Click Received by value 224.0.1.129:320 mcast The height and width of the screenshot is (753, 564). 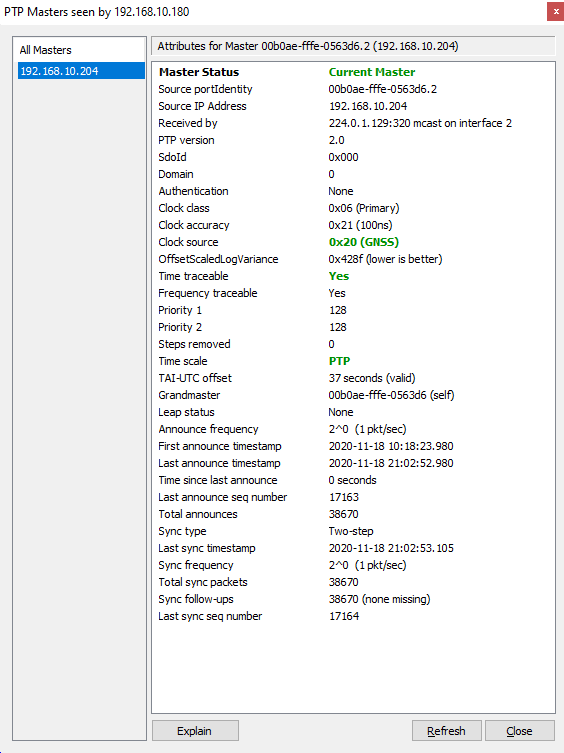coord(420,123)
